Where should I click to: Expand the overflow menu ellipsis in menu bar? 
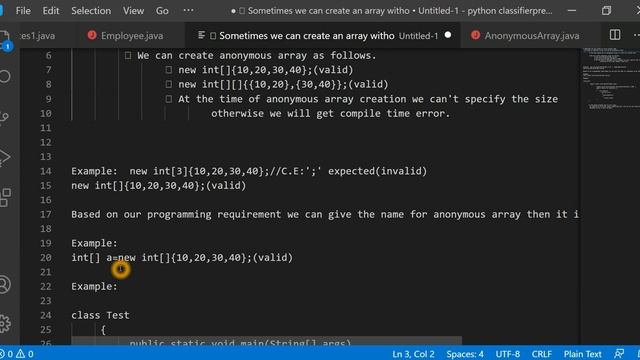(188, 11)
